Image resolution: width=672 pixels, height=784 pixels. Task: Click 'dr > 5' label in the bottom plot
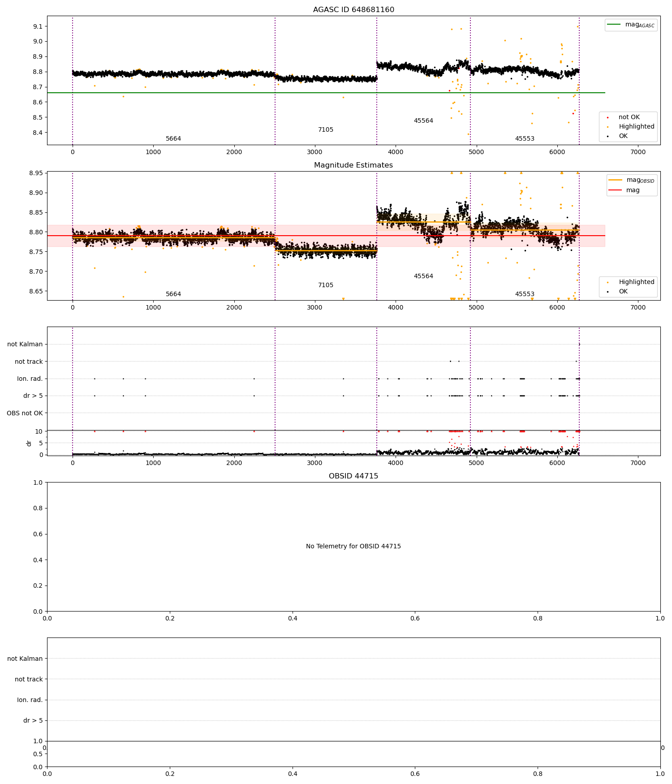coord(33,721)
